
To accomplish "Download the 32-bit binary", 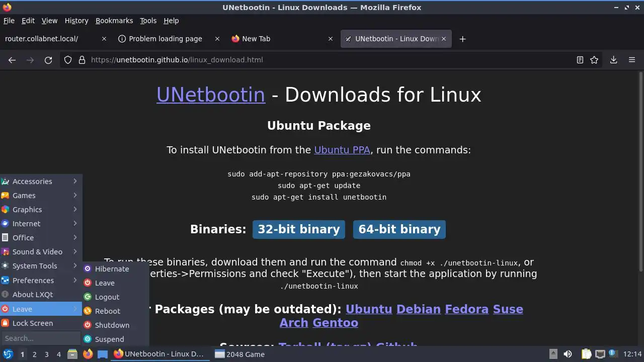I will 299,229.
